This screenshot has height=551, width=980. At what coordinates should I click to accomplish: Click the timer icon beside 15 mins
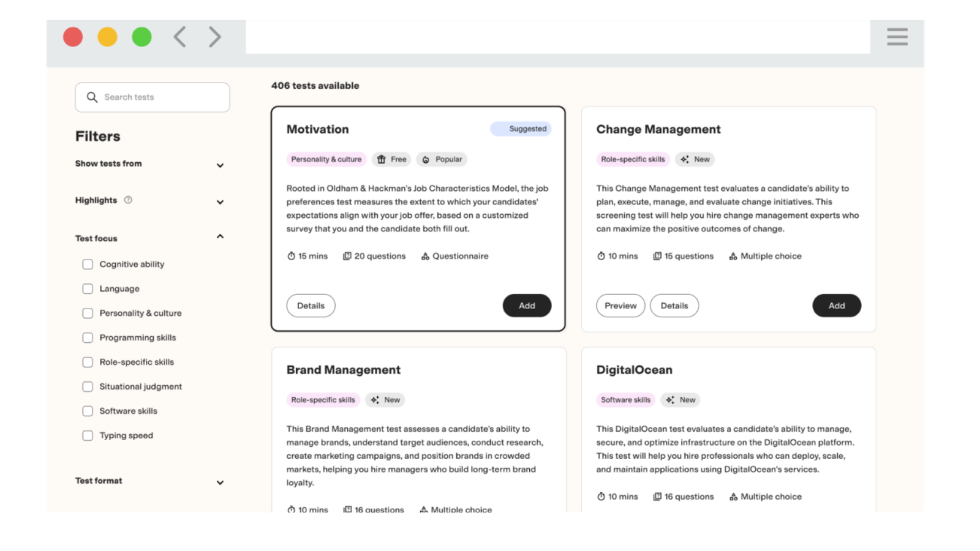tap(292, 256)
